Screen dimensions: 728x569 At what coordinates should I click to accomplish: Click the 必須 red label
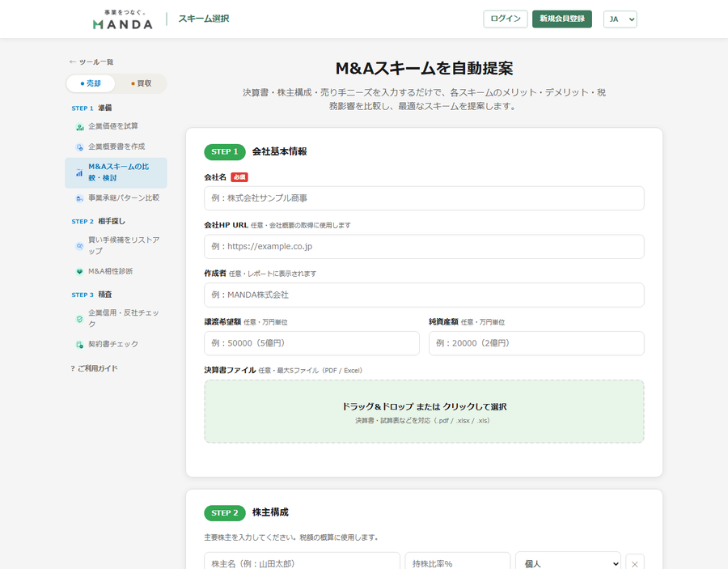[x=239, y=177]
